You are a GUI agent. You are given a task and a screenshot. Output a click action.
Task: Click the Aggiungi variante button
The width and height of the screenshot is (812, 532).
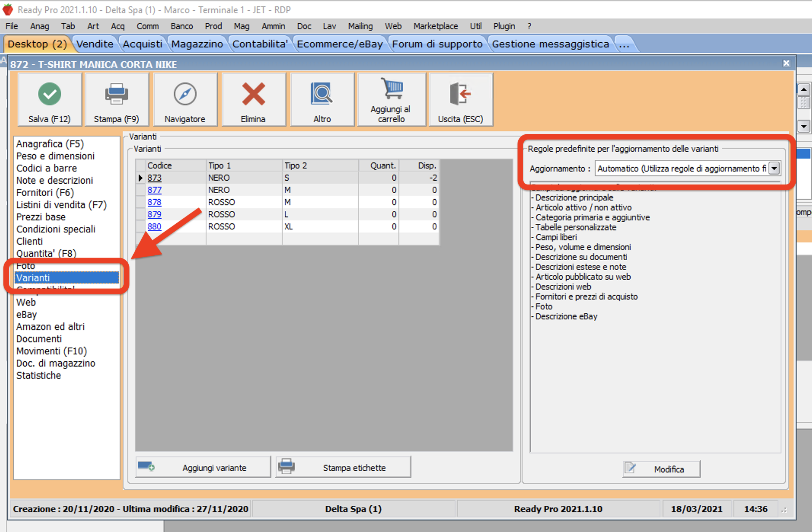point(203,468)
